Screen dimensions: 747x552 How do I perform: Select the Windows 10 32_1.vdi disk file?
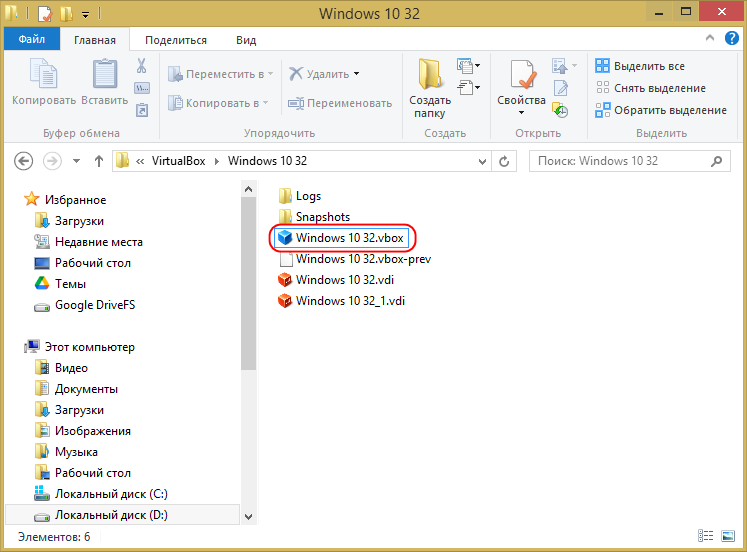click(x=342, y=301)
